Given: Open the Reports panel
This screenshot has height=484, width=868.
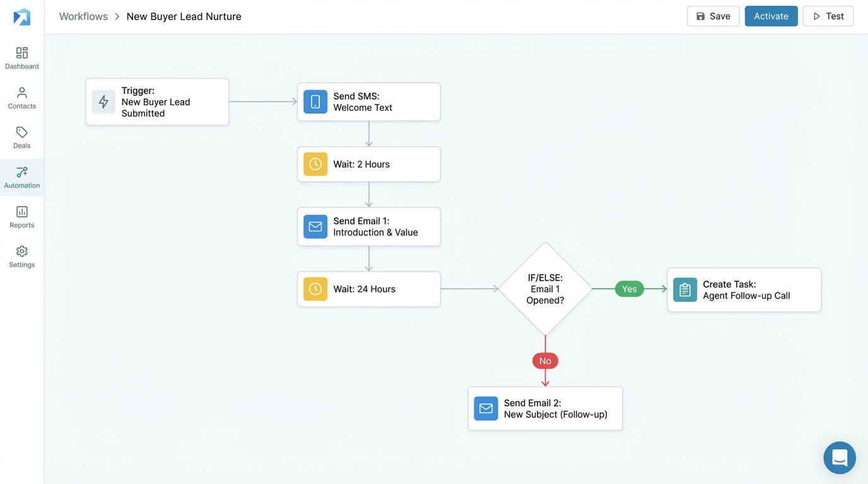Looking at the screenshot, I should click(21, 216).
